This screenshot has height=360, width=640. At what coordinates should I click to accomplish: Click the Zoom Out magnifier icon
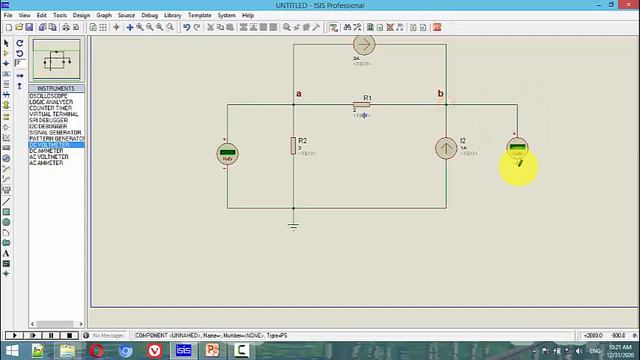pos(150,27)
